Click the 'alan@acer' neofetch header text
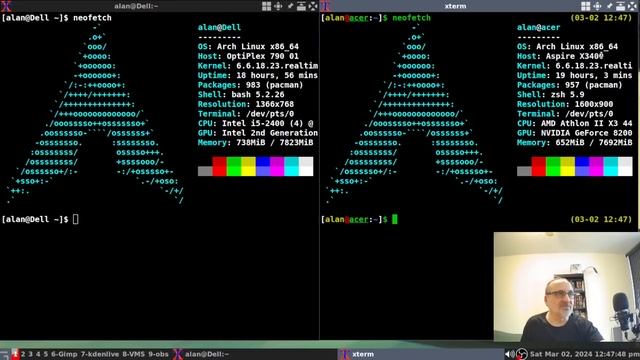The height and width of the screenshot is (360, 640). (x=538, y=27)
